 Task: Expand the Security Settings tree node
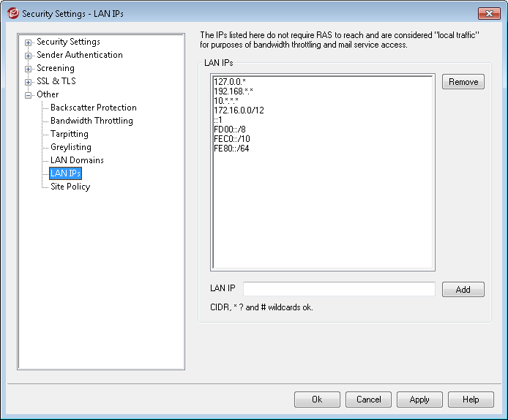[29, 42]
